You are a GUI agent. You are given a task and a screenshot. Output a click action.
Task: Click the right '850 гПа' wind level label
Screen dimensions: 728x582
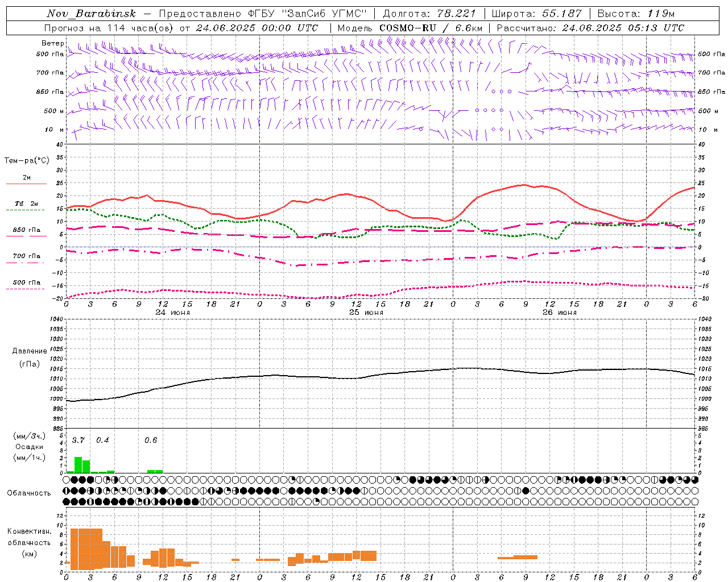click(712, 92)
